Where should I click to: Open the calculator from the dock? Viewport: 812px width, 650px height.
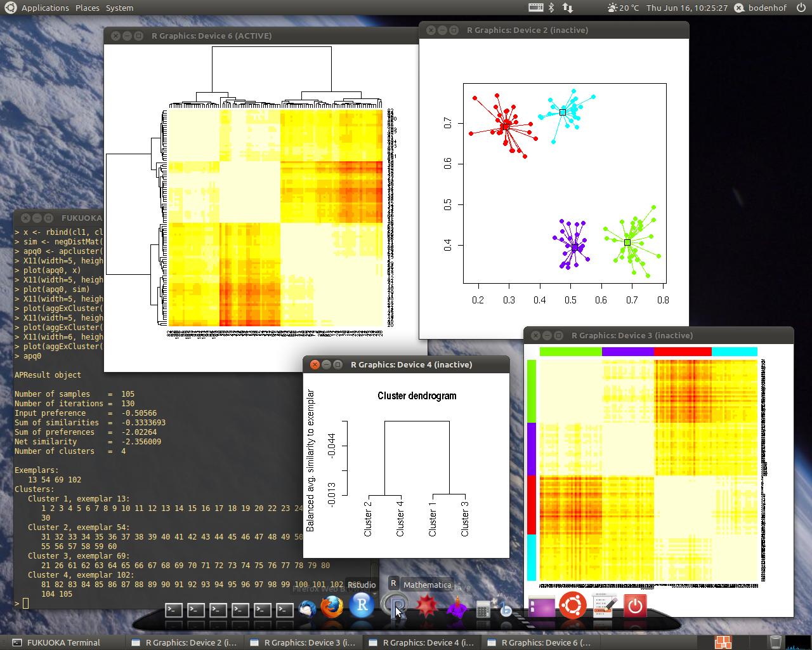point(484,609)
